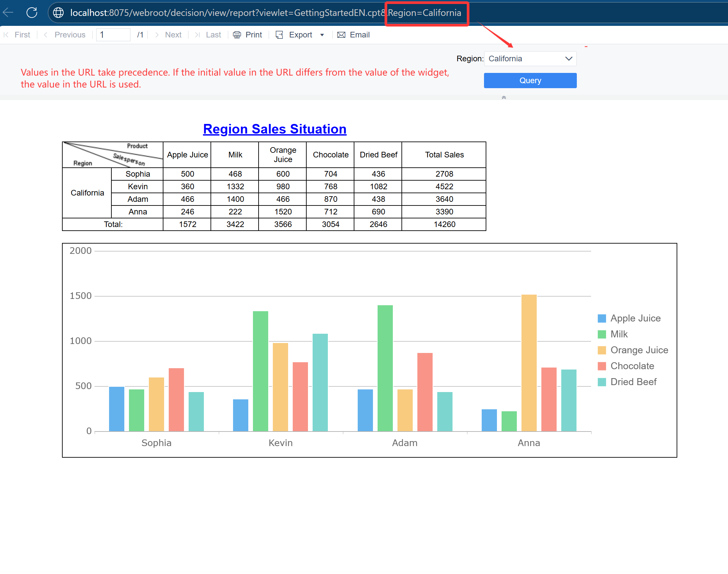Click the printer icon in toolbar
The width and height of the screenshot is (728, 574).
pos(237,35)
